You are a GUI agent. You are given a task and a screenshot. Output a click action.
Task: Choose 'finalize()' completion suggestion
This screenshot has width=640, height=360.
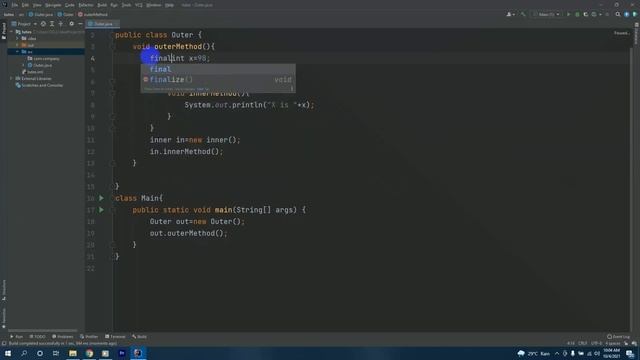click(x=218, y=80)
